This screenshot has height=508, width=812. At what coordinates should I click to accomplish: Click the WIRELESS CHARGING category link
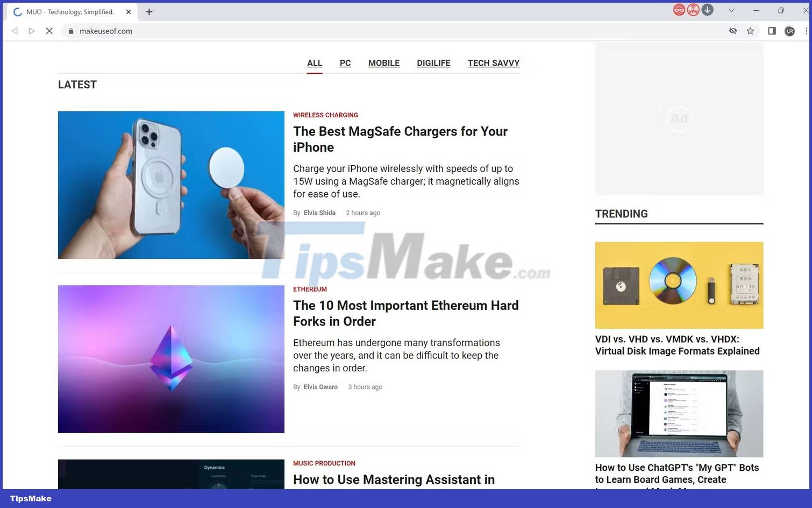[x=325, y=115]
